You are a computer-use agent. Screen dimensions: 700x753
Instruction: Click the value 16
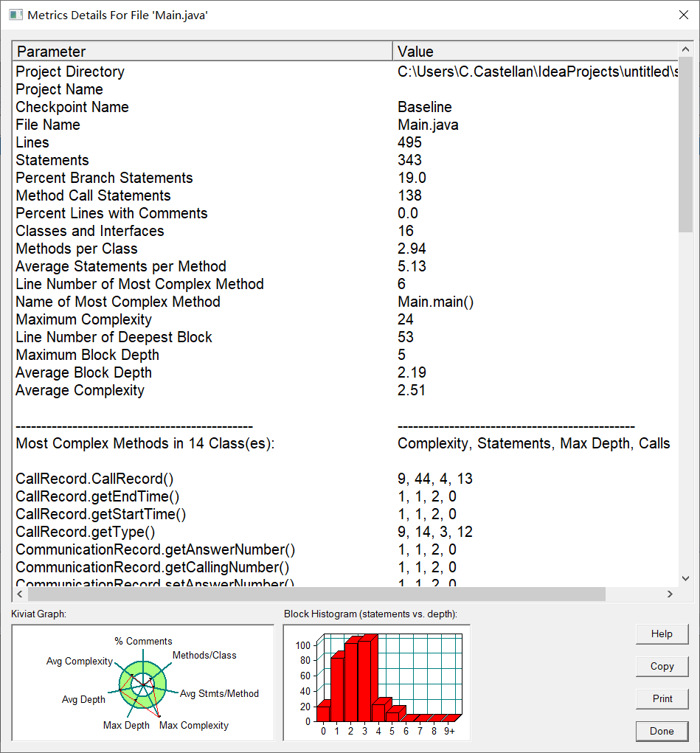click(406, 231)
